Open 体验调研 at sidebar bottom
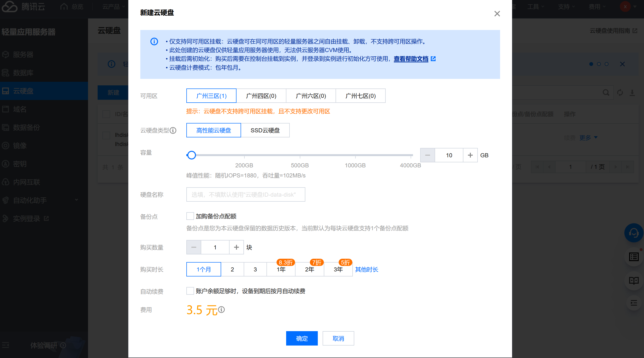Viewport: 644px width, 358px height. 48,345
